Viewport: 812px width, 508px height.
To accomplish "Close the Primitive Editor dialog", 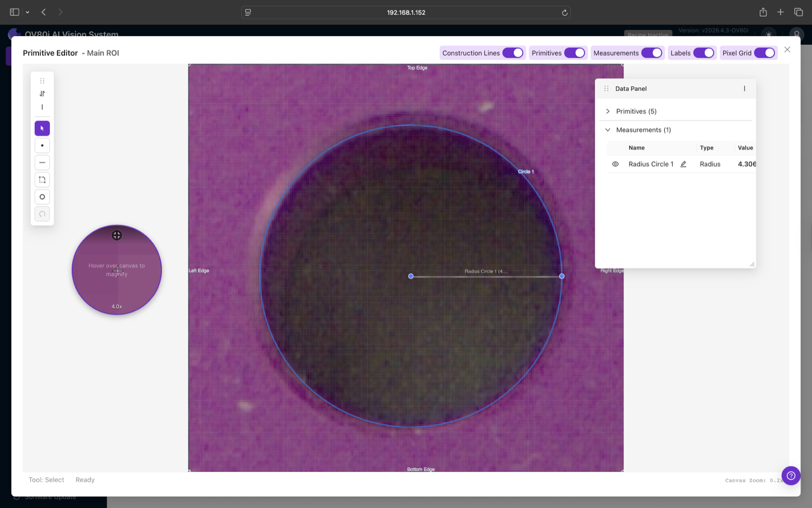I will click(x=787, y=49).
